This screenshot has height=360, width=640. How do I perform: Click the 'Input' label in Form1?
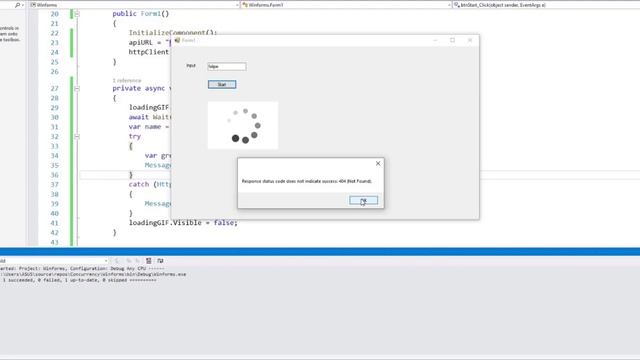191,65
